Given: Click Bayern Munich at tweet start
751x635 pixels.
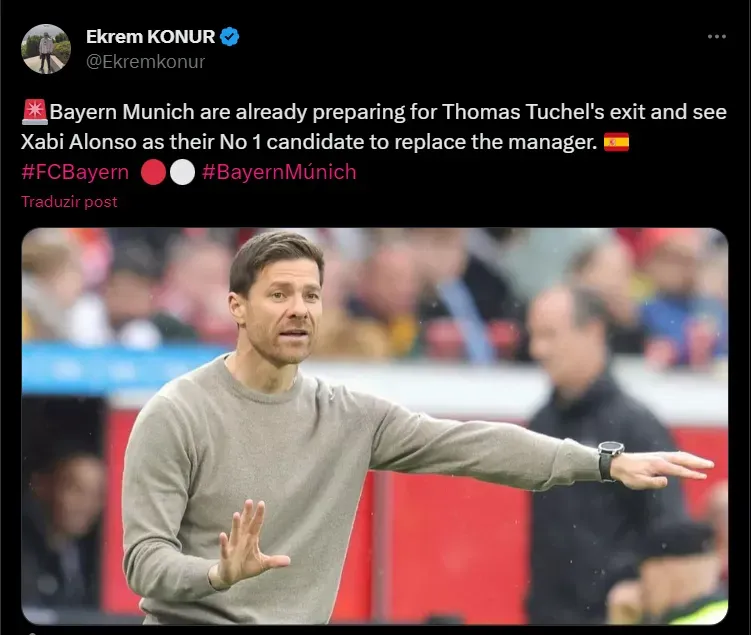Looking at the screenshot, I should (122, 112).
